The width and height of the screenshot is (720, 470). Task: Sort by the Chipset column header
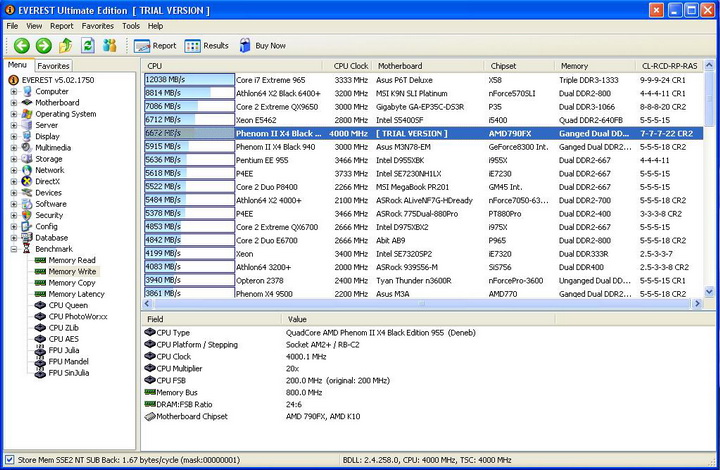(519, 66)
